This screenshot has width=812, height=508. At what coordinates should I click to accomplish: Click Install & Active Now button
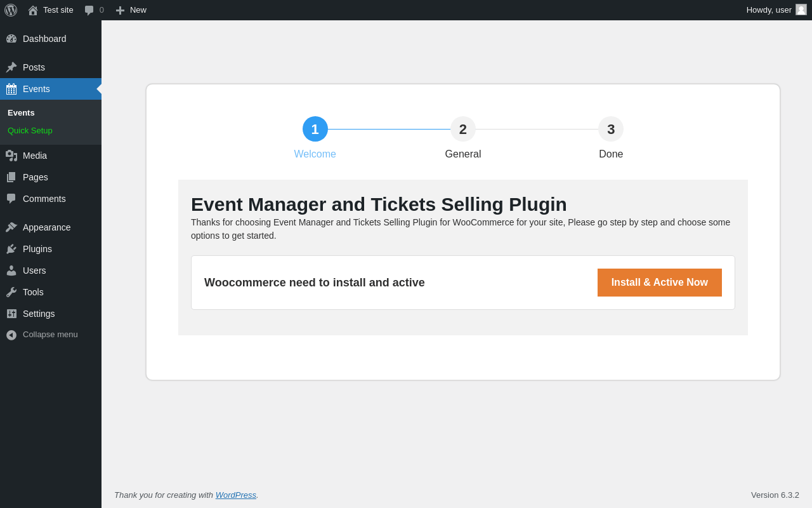(x=659, y=283)
